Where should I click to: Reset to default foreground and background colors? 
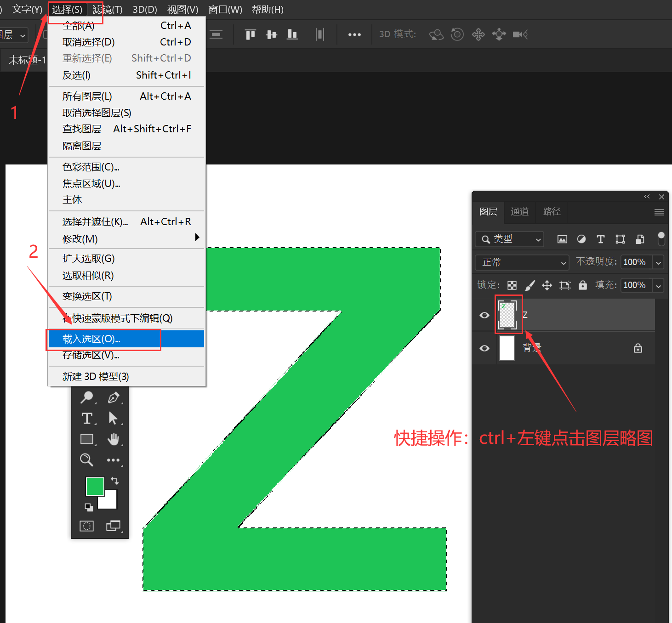tap(89, 507)
